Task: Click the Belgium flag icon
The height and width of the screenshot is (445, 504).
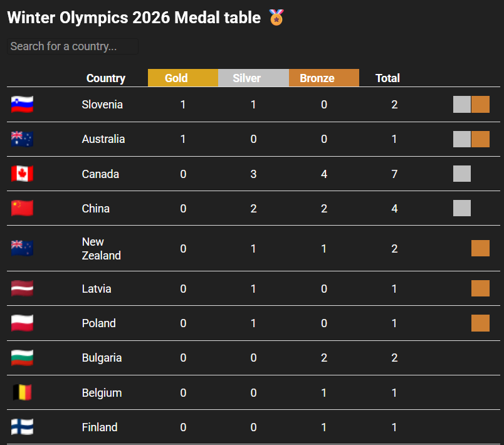Action: tap(22, 393)
